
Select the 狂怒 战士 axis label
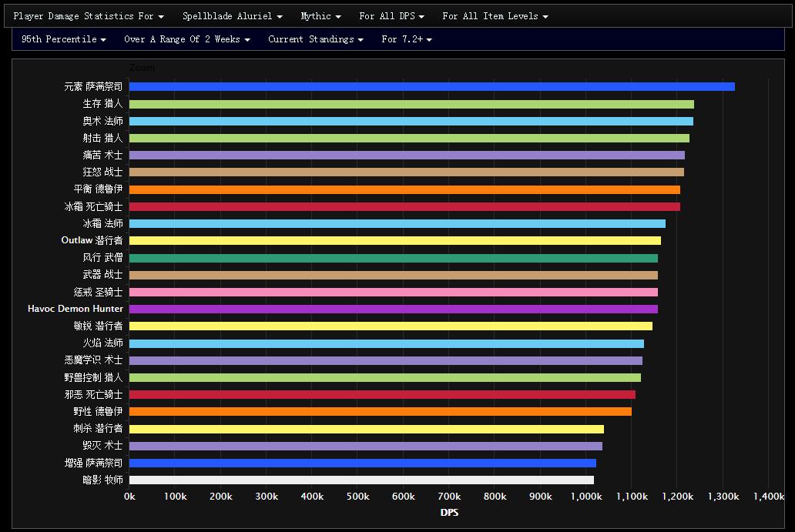click(103, 172)
